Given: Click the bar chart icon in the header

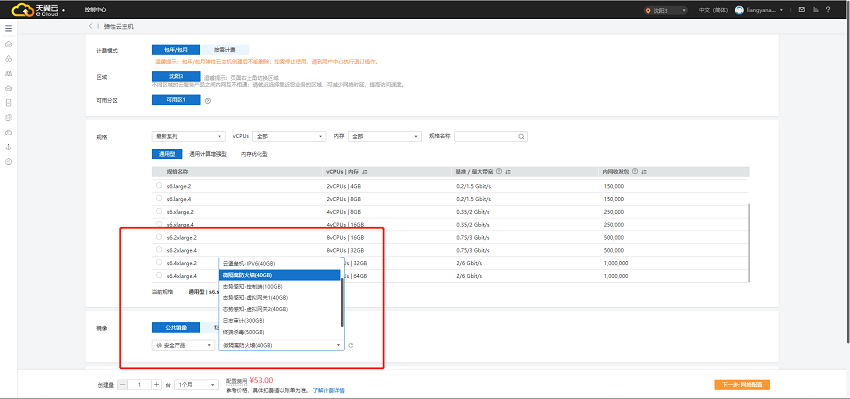Looking at the screenshot, I should [815, 9].
